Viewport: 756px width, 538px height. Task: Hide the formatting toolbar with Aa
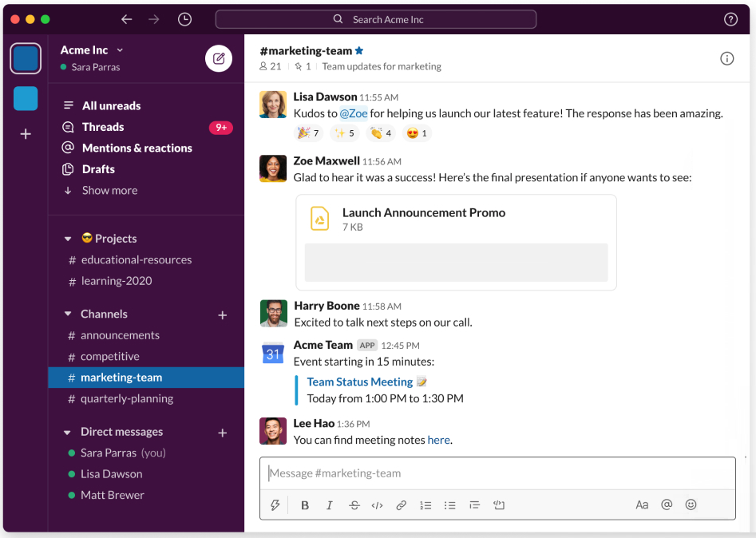click(642, 504)
